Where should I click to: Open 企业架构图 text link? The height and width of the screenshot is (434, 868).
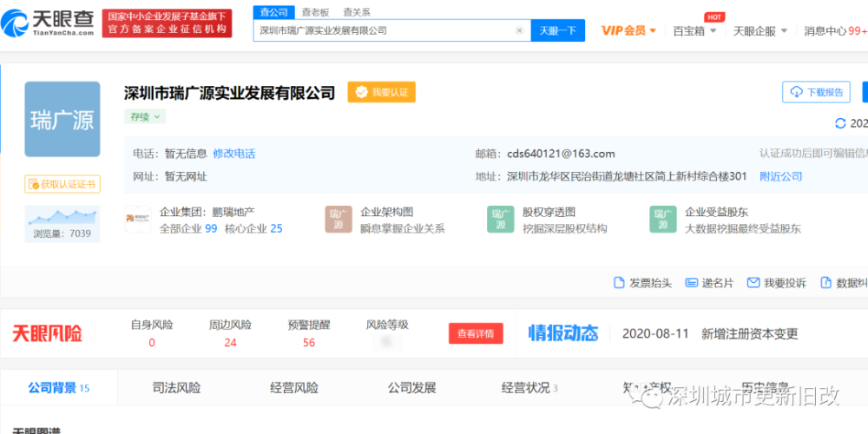coord(387,212)
